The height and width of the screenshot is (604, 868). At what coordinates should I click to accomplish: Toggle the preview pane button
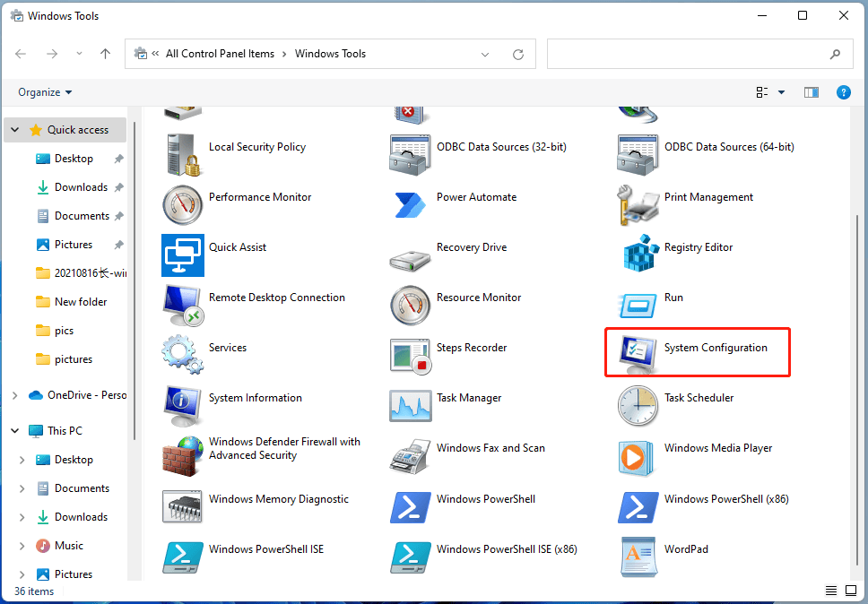point(811,92)
